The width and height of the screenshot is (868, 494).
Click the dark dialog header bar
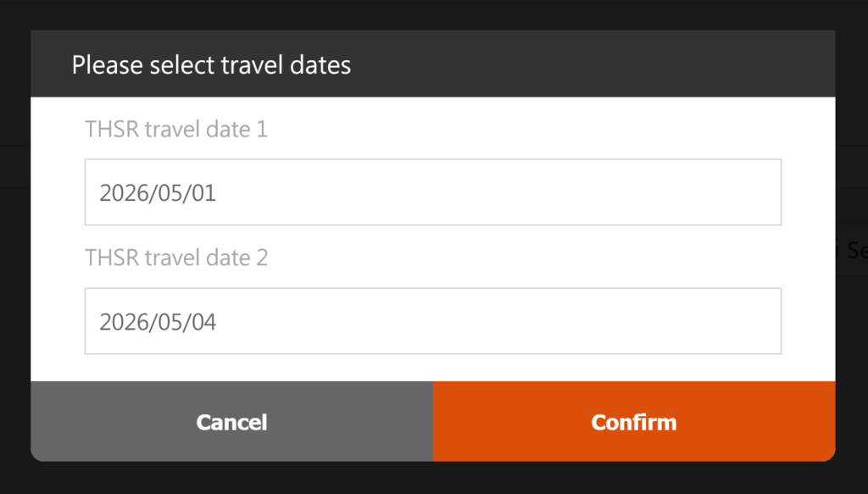coord(593,64)
